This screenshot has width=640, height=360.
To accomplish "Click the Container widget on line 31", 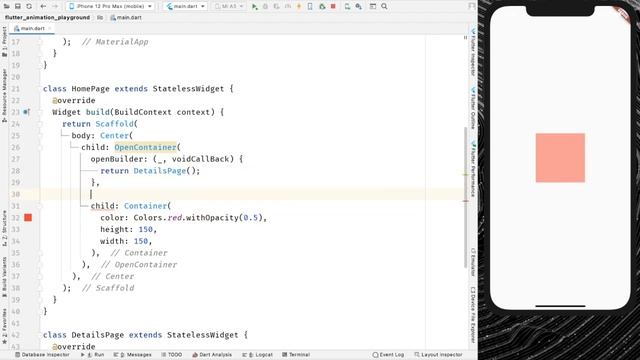I will click(145, 206).
